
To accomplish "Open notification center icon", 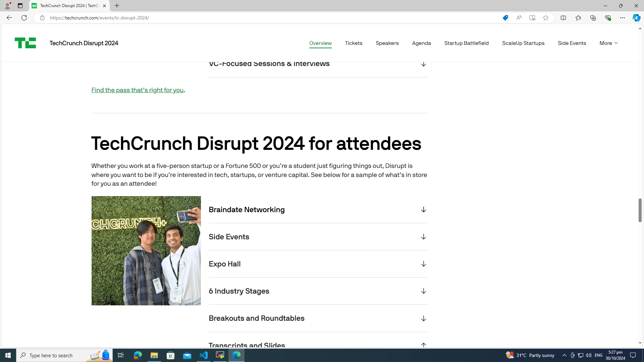I will (x=633, y=355).
